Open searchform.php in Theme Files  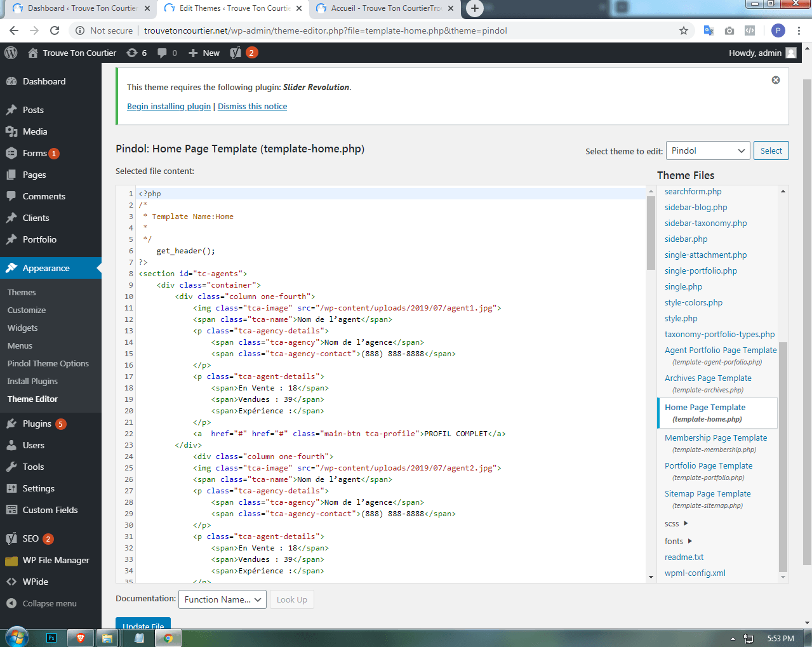693,191
